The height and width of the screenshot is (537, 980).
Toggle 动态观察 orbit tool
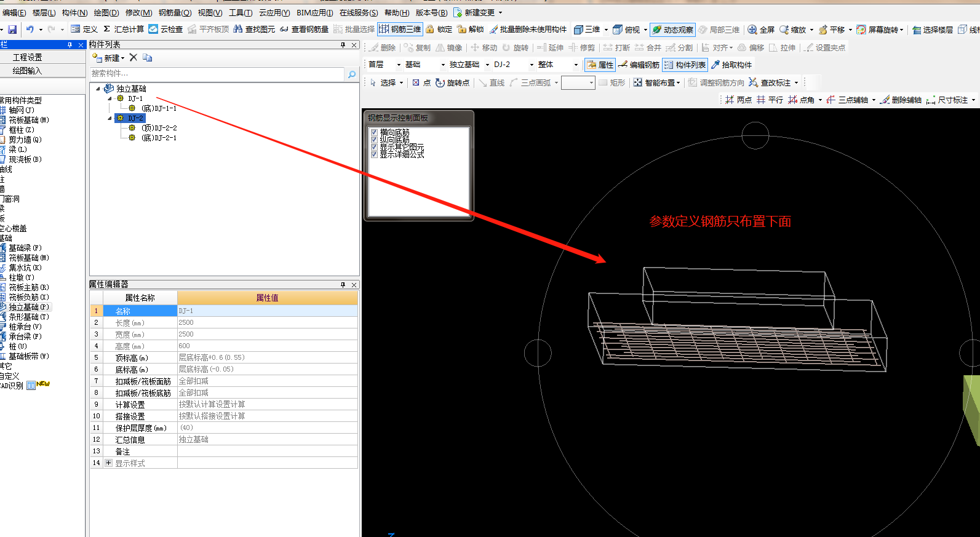(672, 29)
